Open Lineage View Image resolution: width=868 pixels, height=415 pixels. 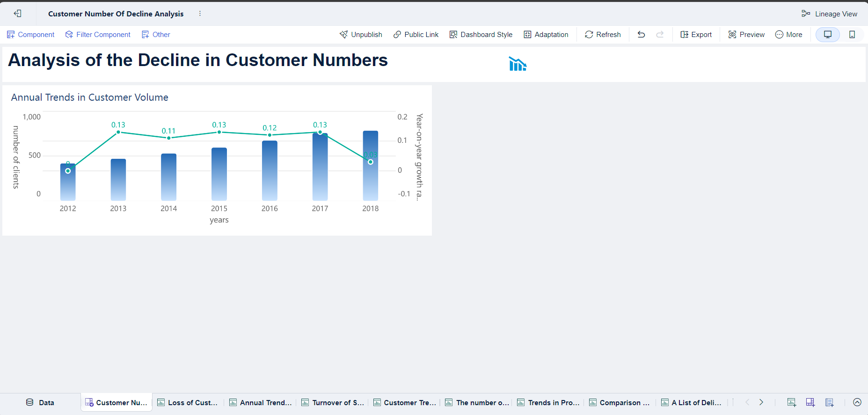(x=829, y=14)
